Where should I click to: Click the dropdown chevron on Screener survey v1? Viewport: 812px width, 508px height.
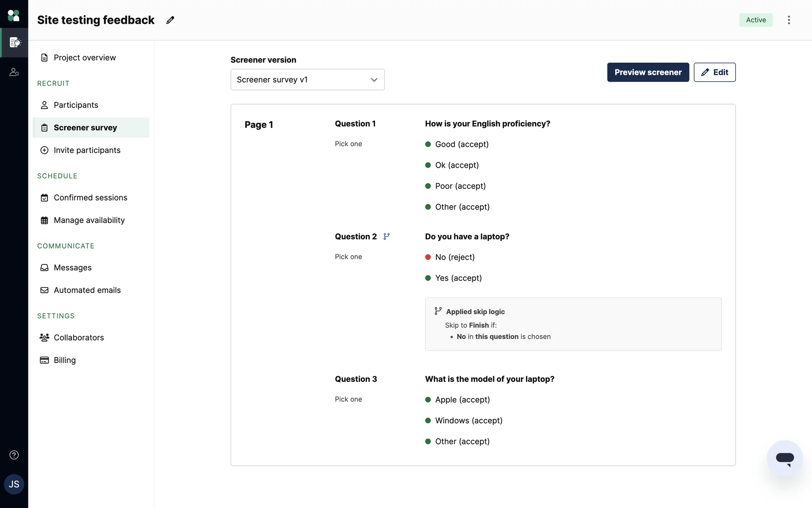pyautogui.click(x=374, y=80)
